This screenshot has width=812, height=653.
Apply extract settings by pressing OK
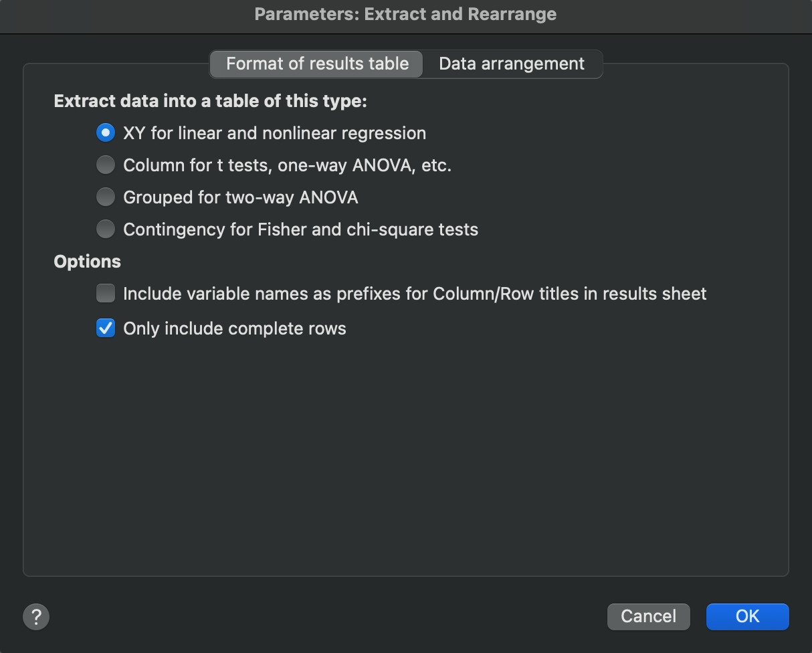[x=747, y=616]
